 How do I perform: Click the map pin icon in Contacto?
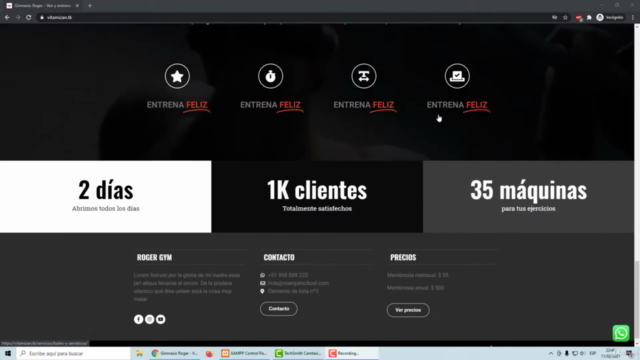pos(262,291)
